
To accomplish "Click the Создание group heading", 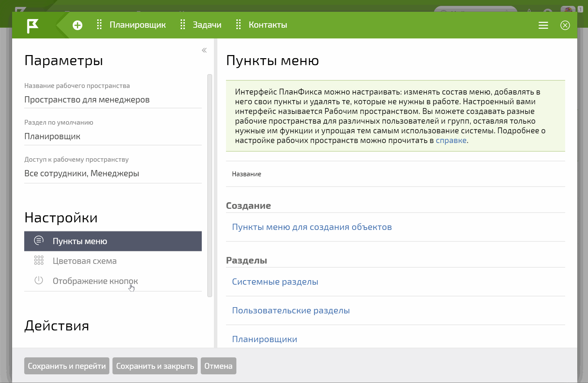I will pyautogui.click(x=248, y=206).
